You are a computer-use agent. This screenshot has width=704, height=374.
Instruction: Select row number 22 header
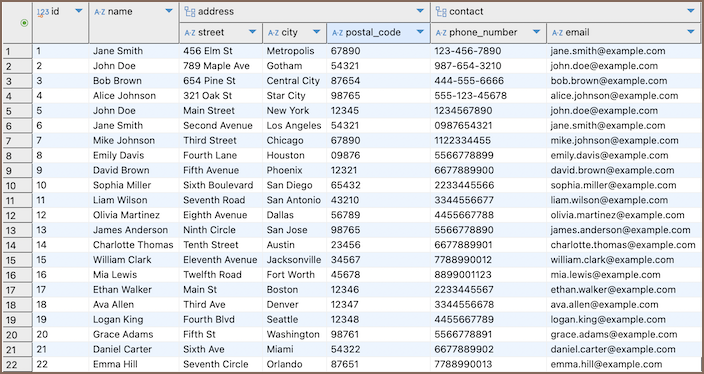point(18,364)
